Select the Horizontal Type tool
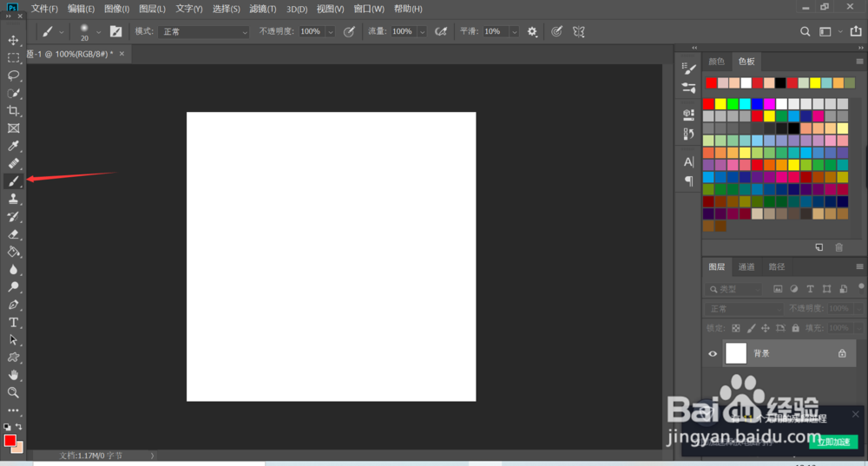Screen dimensions: 868x466 [13, 322]
